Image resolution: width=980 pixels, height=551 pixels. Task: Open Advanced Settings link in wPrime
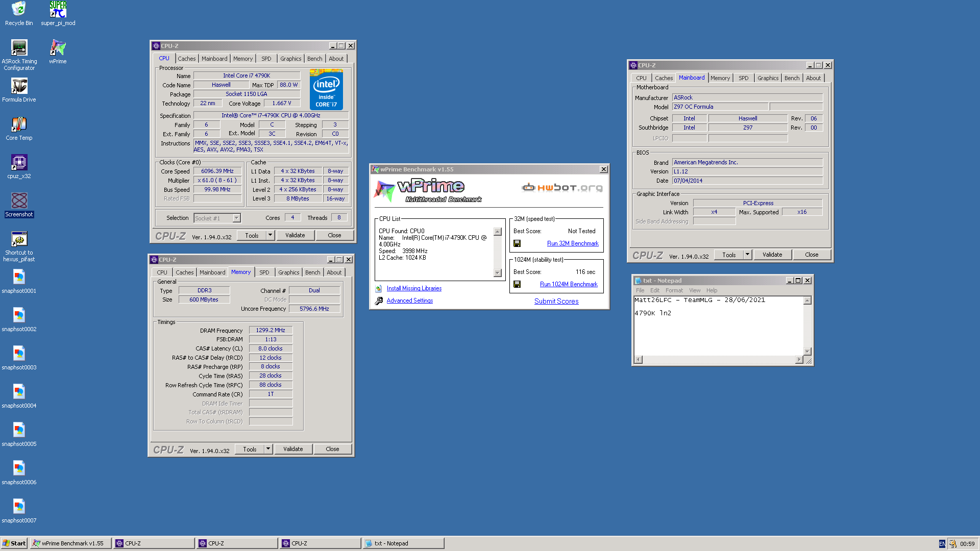[x=409, y=300]
